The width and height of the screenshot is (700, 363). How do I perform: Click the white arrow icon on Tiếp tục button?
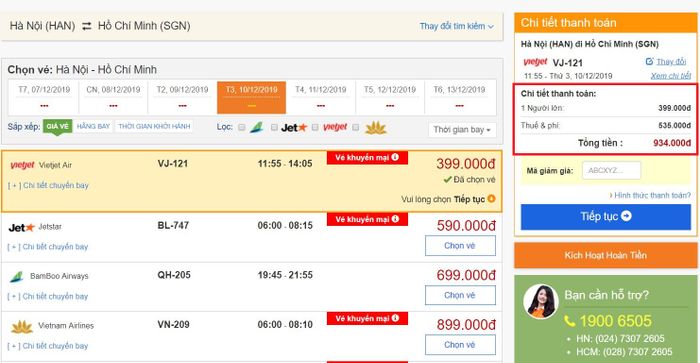click(626, 216)
